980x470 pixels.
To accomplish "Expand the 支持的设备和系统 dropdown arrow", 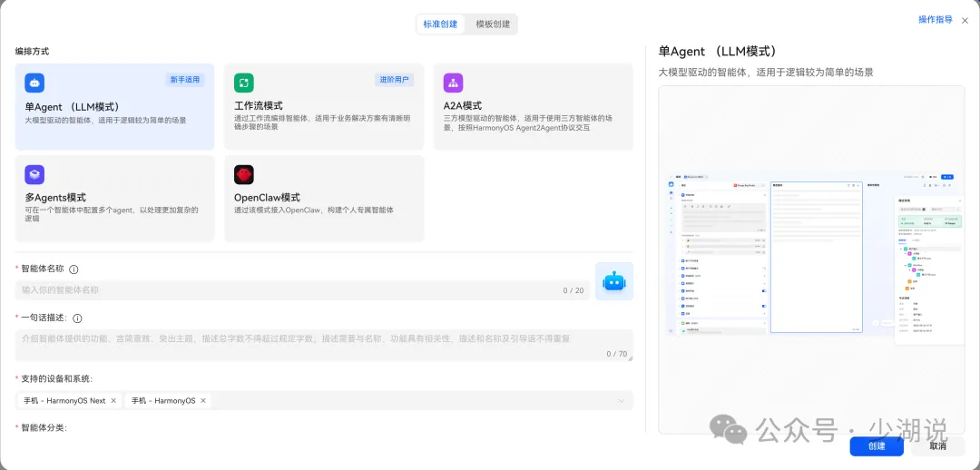I will click(622, 401).
